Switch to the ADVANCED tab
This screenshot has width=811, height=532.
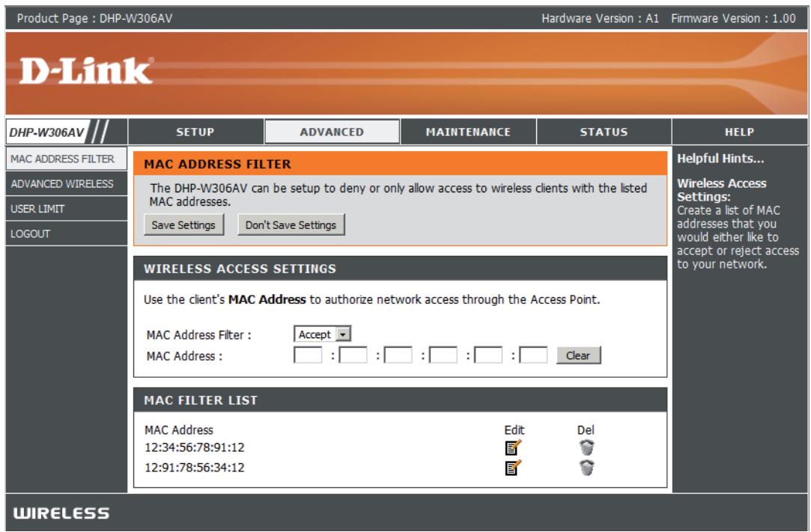coord(332,132)
